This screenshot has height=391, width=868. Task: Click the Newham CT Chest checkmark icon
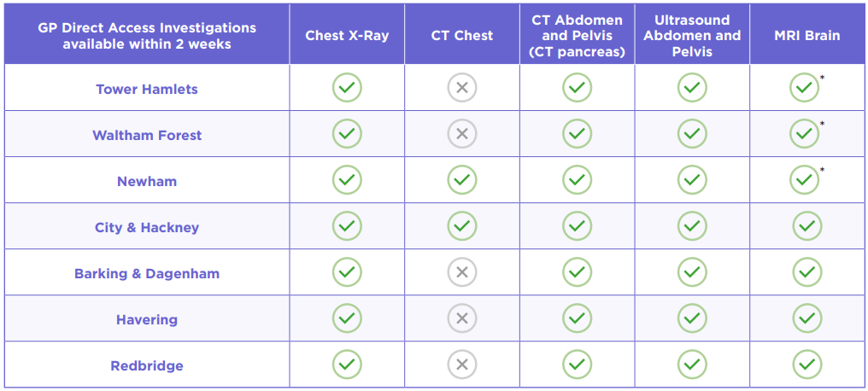[461, 179]
